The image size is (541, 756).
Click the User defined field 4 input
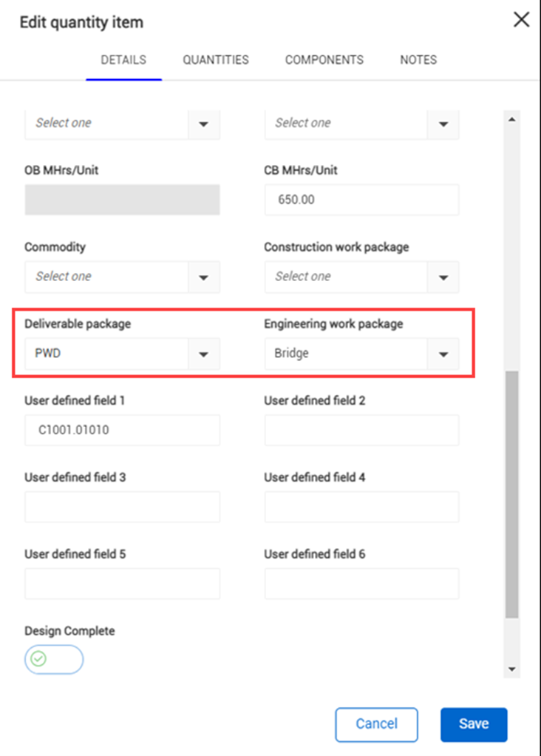(361, 507)
